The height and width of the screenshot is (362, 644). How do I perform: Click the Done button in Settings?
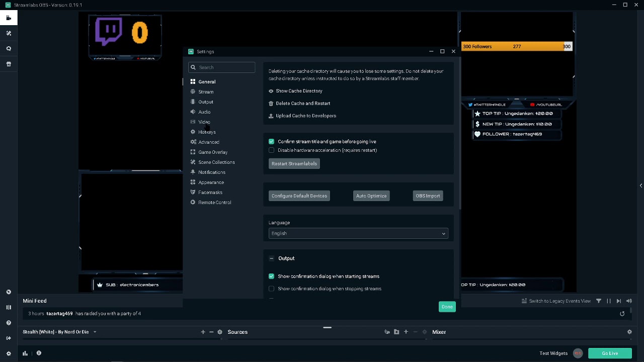tap(447, 307)
